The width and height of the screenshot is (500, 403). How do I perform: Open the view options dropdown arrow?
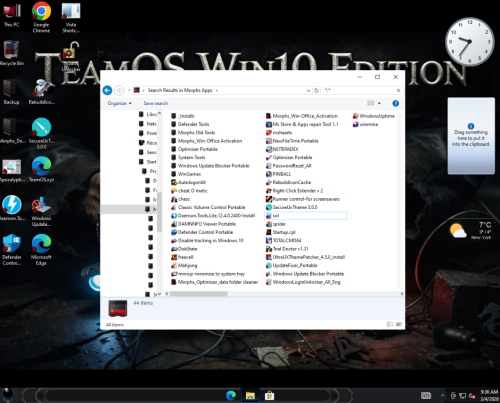point(379,103)
